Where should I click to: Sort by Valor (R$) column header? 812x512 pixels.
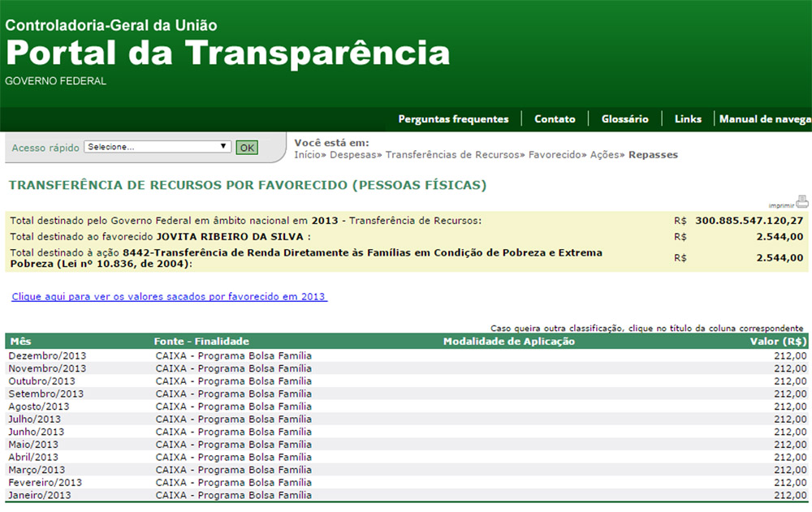tap(779, 341)
